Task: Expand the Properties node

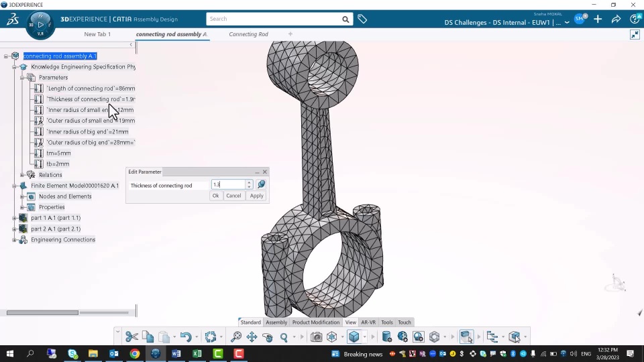Action: [x=22, y=207]
